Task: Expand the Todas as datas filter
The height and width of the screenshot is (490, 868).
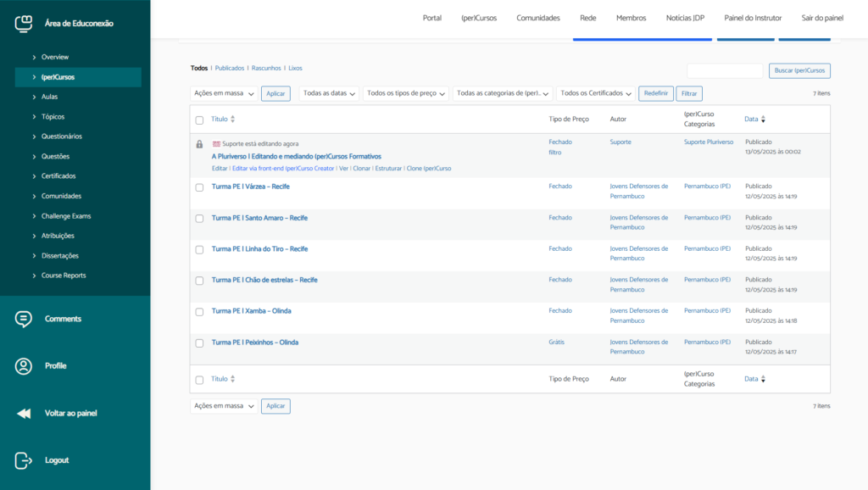Action: pos(329,93)
